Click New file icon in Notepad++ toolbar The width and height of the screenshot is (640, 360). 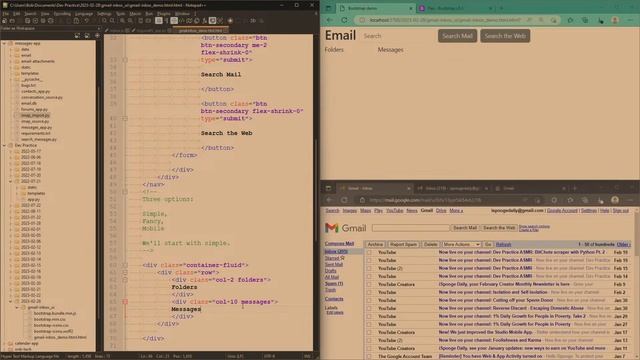pos(4,21)
